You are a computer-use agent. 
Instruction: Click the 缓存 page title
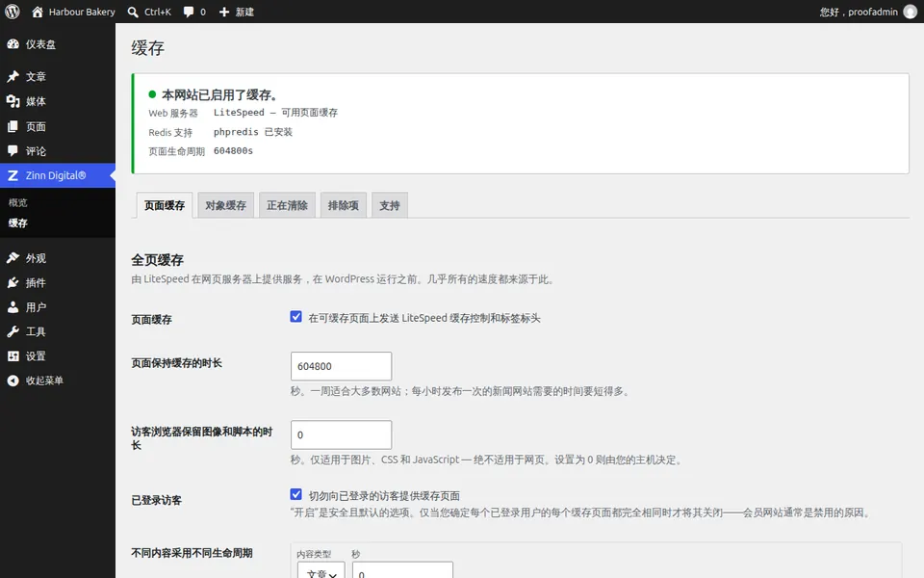pos(148,48)
